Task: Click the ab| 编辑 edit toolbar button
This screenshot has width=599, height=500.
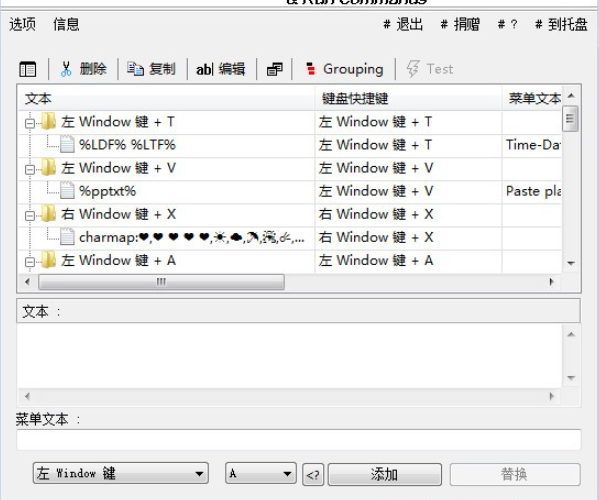Action: 220,69
